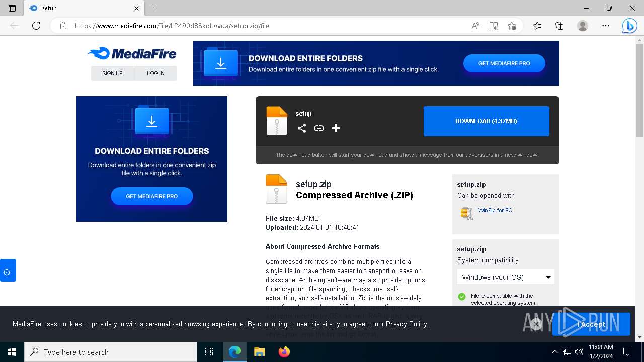Open volume control in system tray
The width and height of the screenshot is (644, 362).
pos(579,352)
